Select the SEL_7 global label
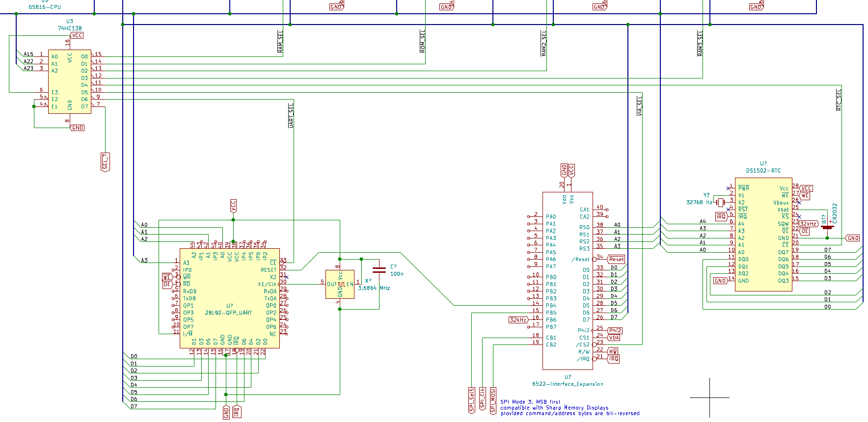 click(x=105, y=162)
